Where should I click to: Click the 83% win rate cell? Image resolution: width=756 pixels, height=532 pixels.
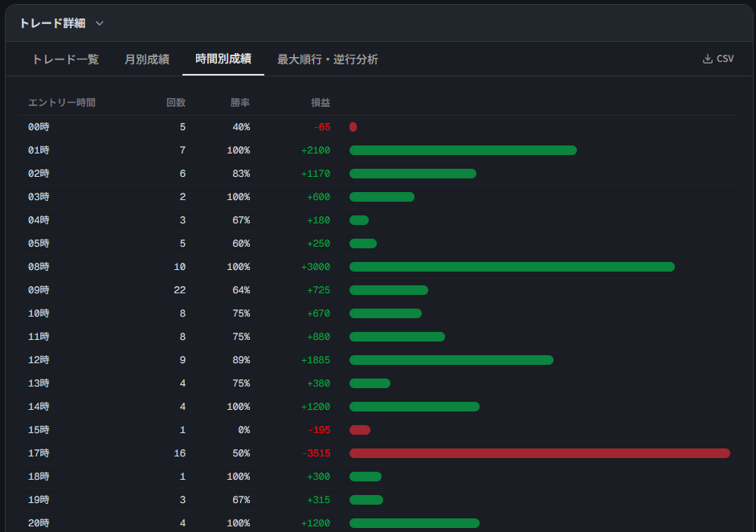click(x=241, y=174)
